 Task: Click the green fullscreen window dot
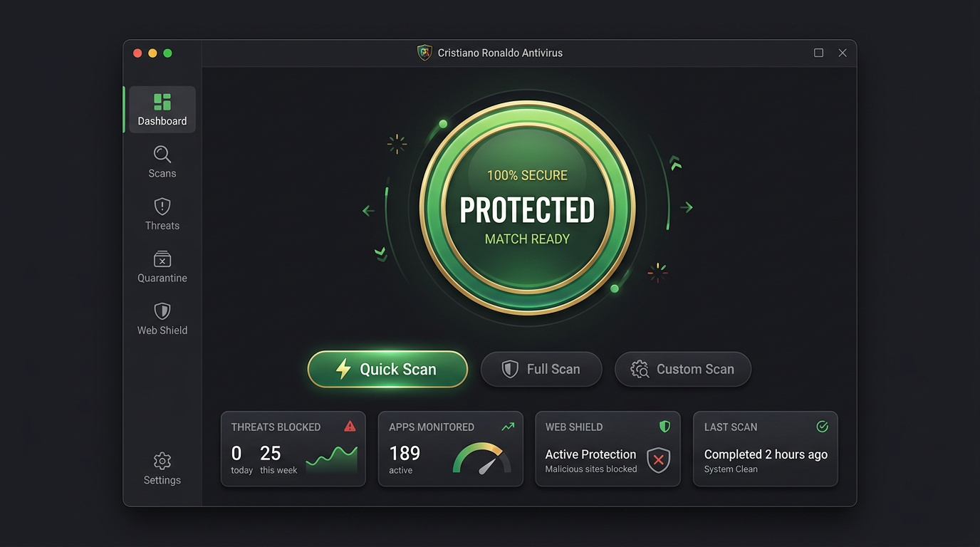pyautogui.click(x=167, y=53)
